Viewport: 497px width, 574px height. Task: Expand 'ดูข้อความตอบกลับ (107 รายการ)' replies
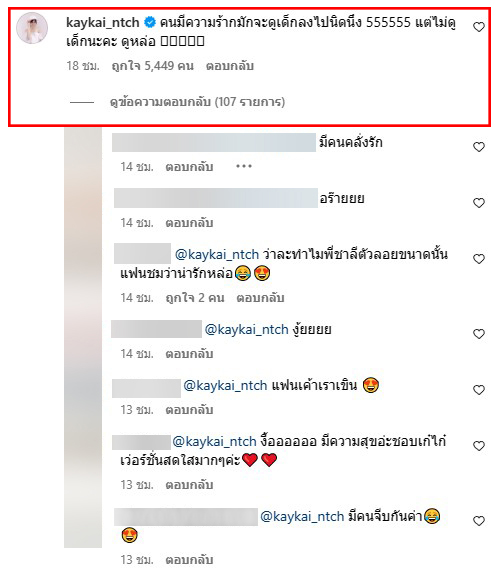point(197,102)
